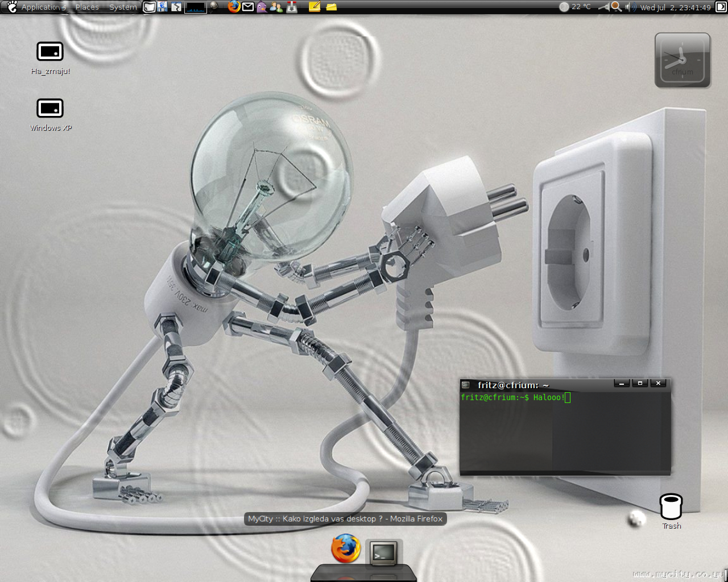This screenshot has height=582, width=728.
Task: Click the cfrium analog clock widget
Action: click(682, 60)
